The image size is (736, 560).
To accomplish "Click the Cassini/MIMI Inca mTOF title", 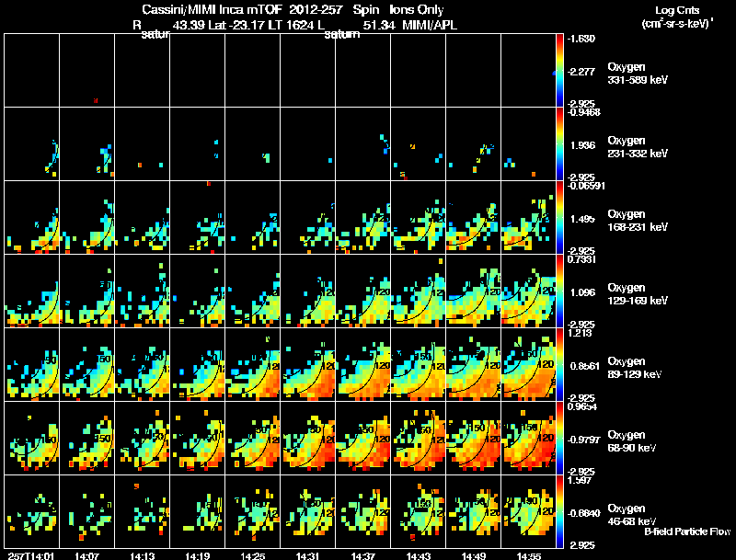I will click(x=213, y=9).
